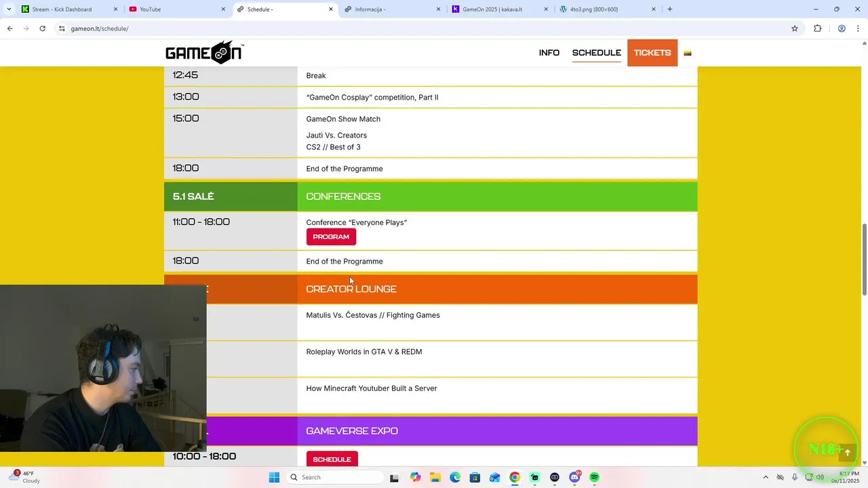The height and width of the screenshot is (488, 868).
Task: Open Outlook from the taskbar
Action: click(495, 477)
